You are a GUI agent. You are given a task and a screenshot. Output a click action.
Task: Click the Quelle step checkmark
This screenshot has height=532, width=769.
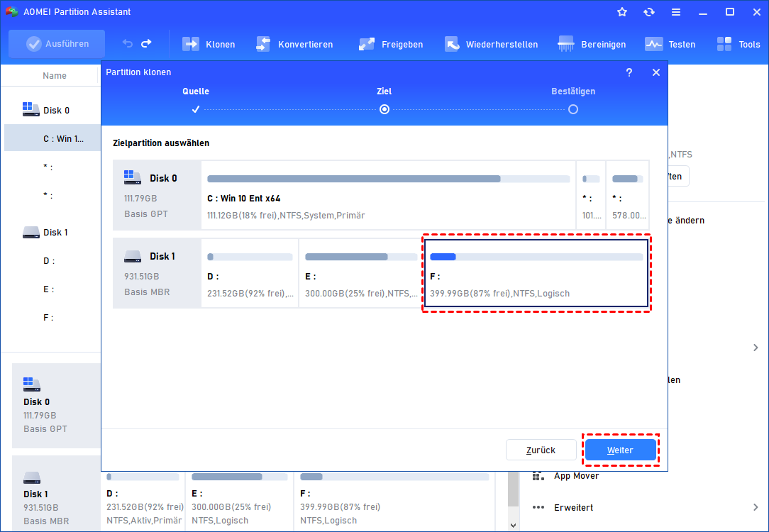coord(196,109)
